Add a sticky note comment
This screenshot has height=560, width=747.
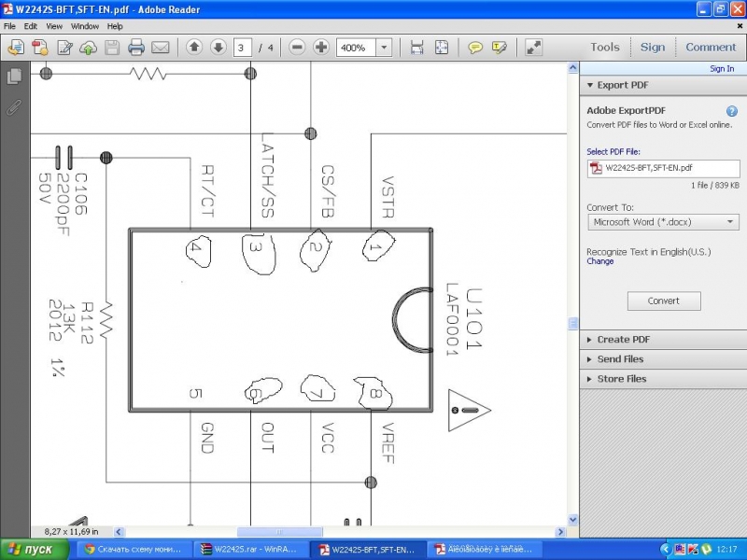(475, 48)
